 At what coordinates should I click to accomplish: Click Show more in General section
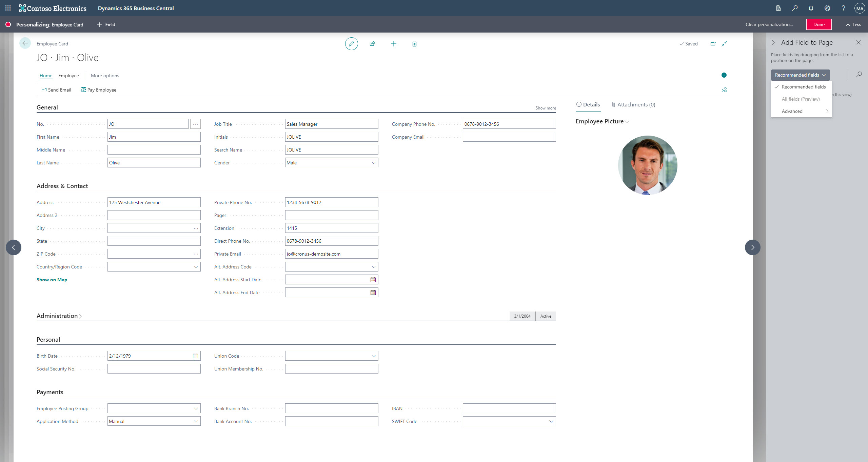546,108
